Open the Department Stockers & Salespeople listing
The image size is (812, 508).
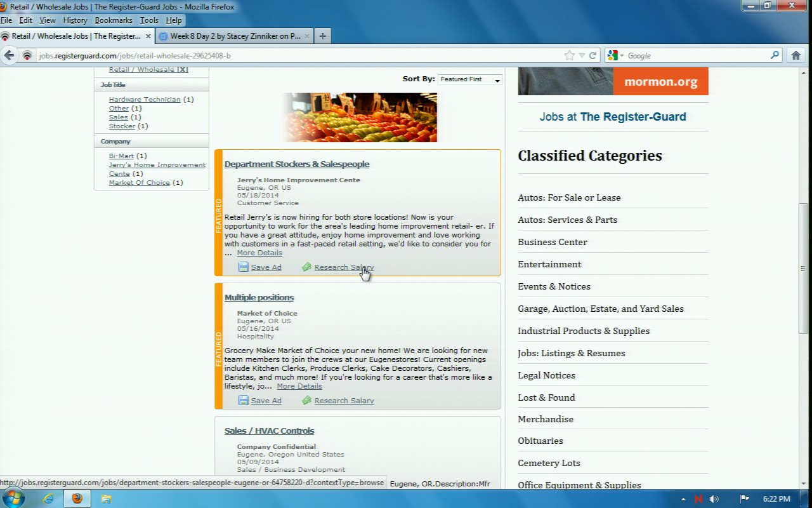click(x=296, y=164)
